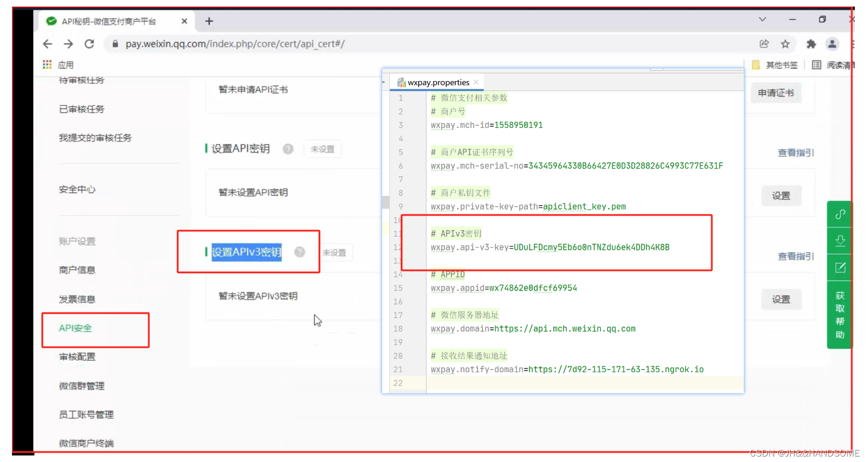Click the 申请证书 button
Image resolution: width=868 pixels, height=462 pixels.
pos(776,93)
